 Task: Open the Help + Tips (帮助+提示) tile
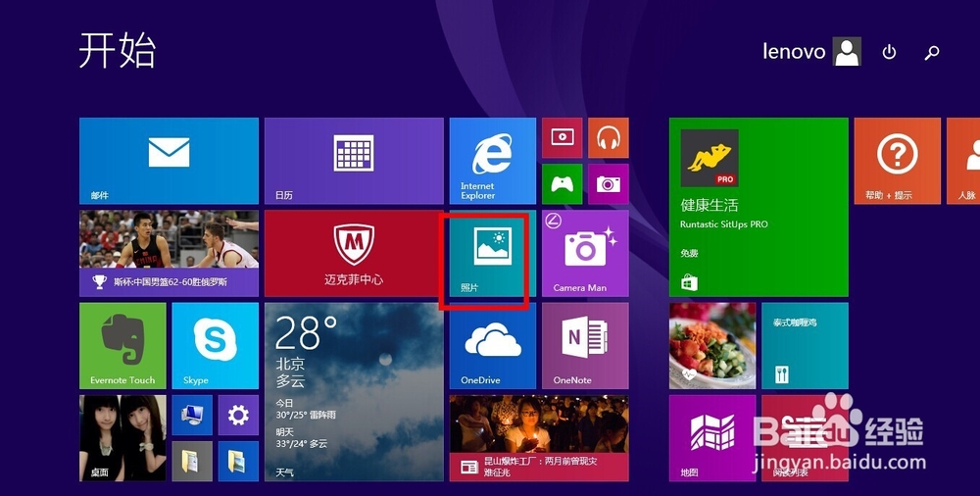[x=897, y=161]
